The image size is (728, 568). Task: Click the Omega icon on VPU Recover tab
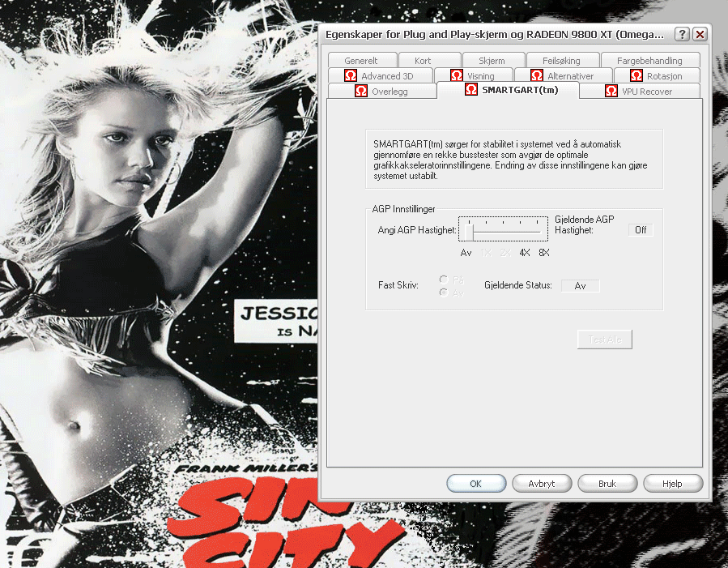[x=611, y=91]
